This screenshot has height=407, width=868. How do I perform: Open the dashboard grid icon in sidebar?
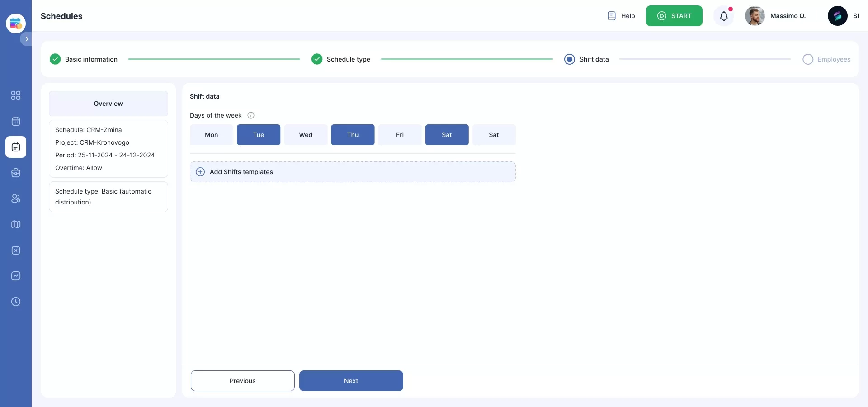16,95
